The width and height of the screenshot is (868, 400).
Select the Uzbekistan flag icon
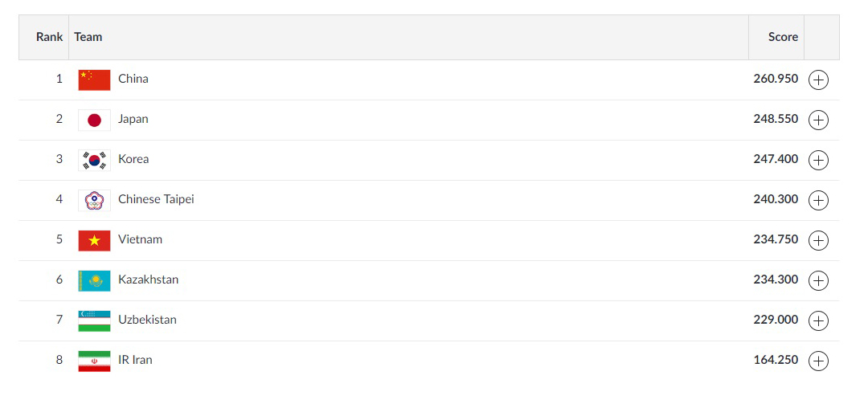[x=94, y=321]
